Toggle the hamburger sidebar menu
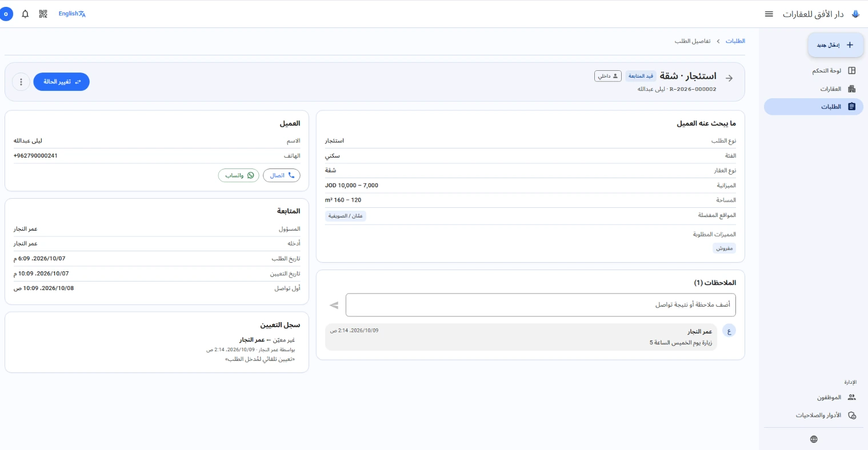The height and width of the screenshot is (450, 868). coord(769,14)
